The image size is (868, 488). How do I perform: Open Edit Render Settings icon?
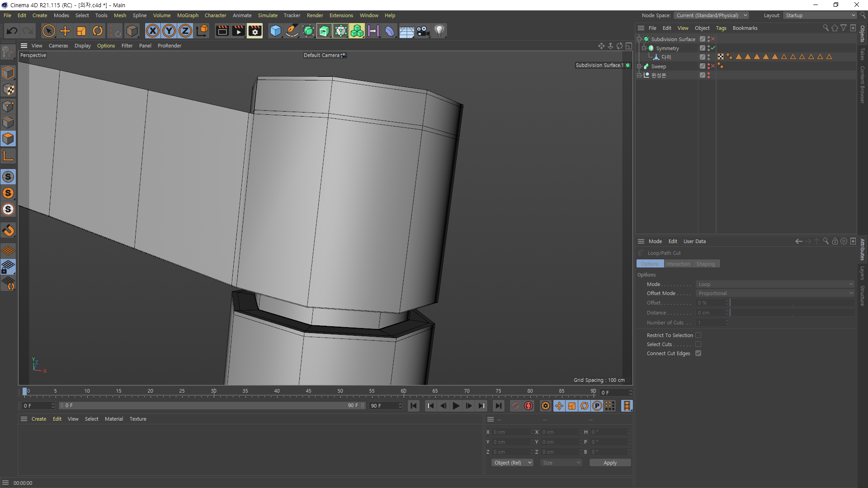(255, 31)
